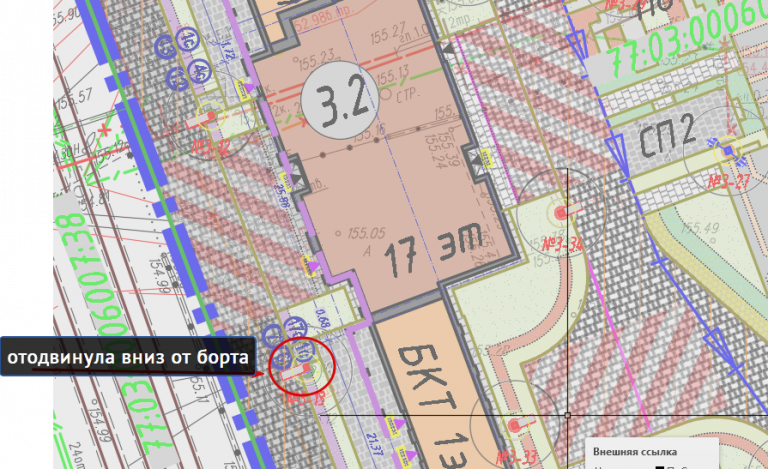Image resolution: width=768 pixels, height=469 pixels.
Task: Click the blue dimension value 0.68
Action: click(323, 318)
